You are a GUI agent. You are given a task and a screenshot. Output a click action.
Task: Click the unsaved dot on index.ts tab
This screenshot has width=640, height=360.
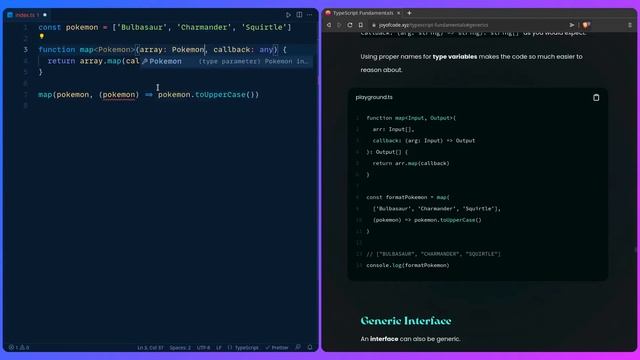[x=45, y=15]
